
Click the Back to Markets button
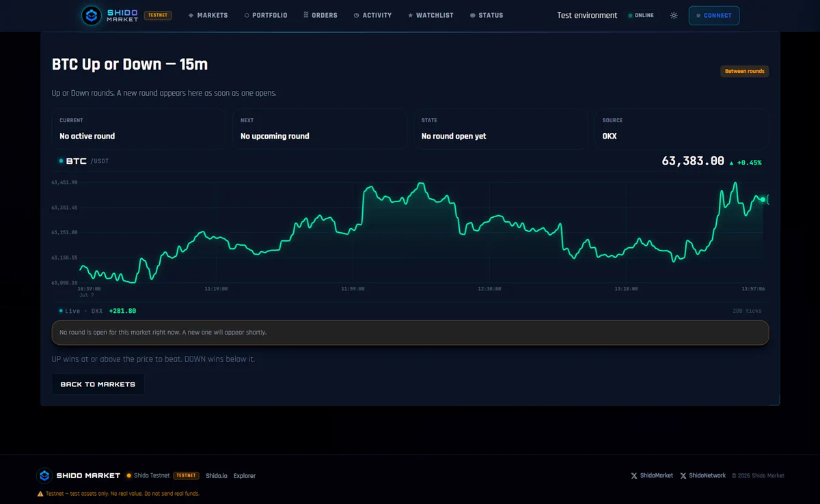coord(98,384)
